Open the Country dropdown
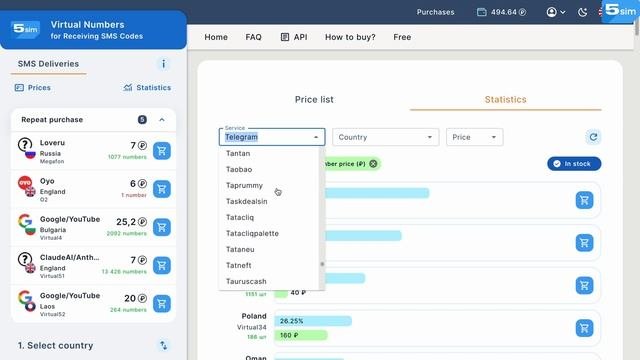 [x=385, y=138]
